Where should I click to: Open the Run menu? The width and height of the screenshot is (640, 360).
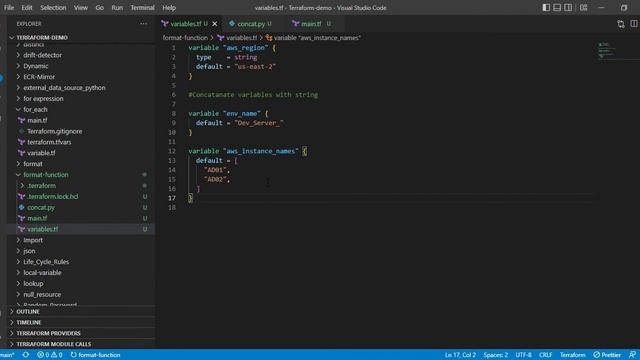[x=117, y=8]
